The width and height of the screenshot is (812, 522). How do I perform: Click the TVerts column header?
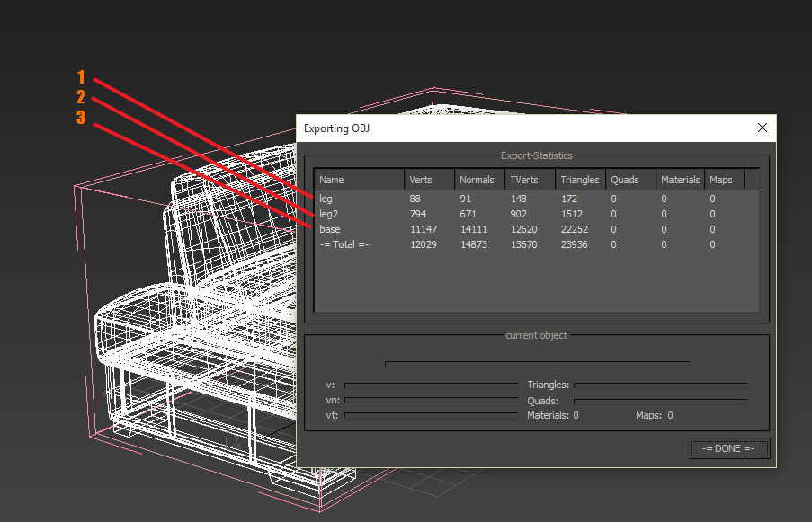(529, 179)
